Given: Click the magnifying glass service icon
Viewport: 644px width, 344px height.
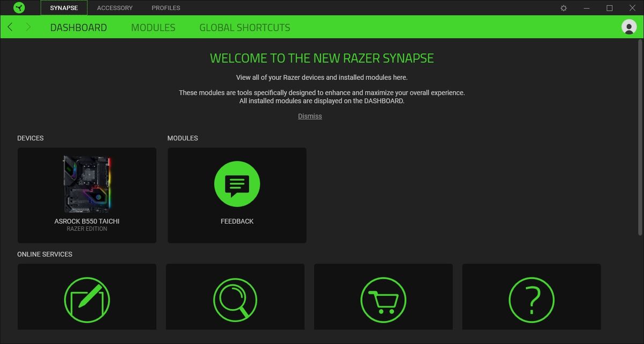Looking at the screenshot, I should pyautogui.click(x=235, y=299).
